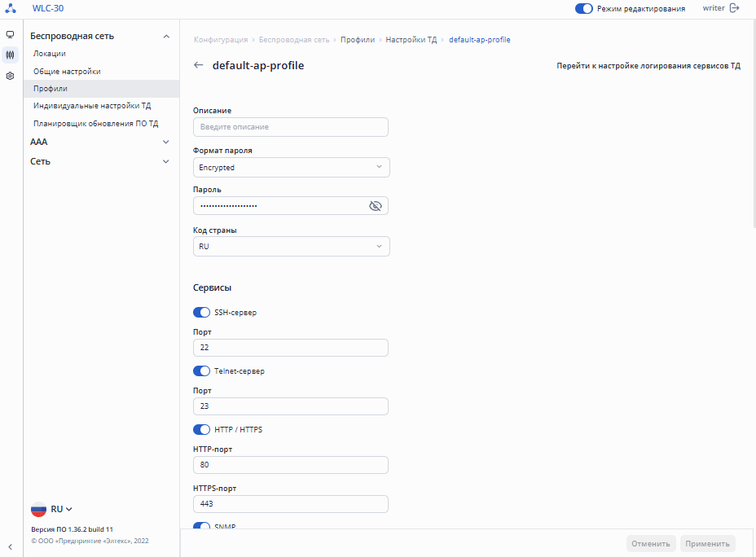
Task: Click the WLC-30 logo icon
Action: [x=11, y=9]
